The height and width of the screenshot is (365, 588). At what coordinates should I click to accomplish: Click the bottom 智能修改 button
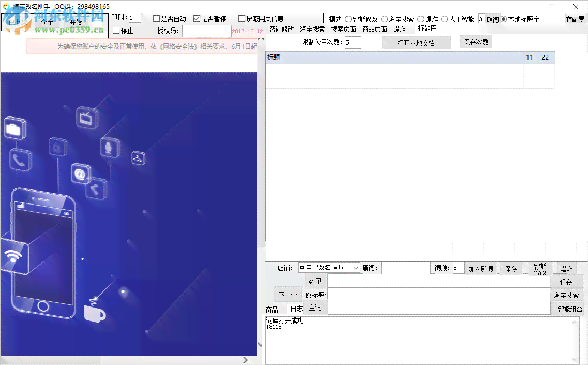point(540,269)
